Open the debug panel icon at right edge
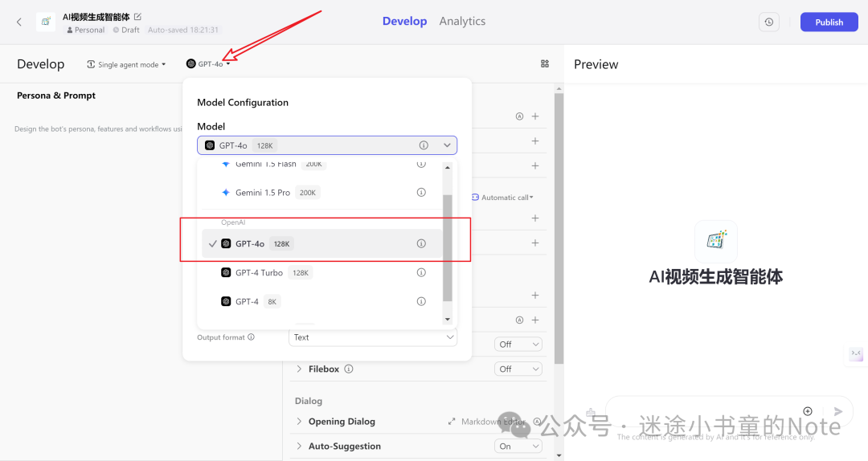Image resolution: width=868 pixels, height=461 pixels. click(856, 353)
